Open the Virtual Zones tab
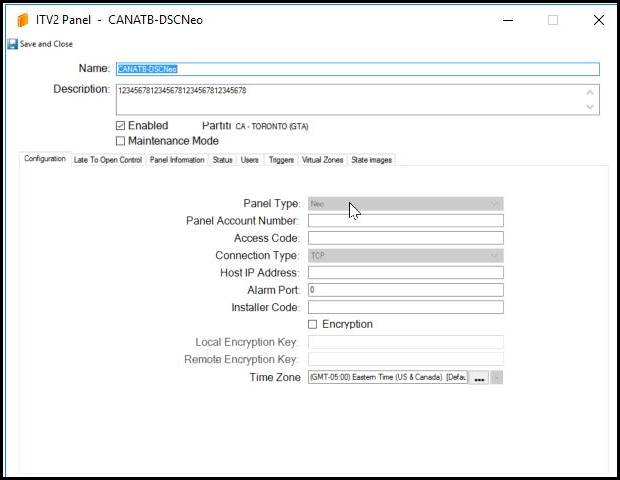The image size is (620, 480). 322,160
